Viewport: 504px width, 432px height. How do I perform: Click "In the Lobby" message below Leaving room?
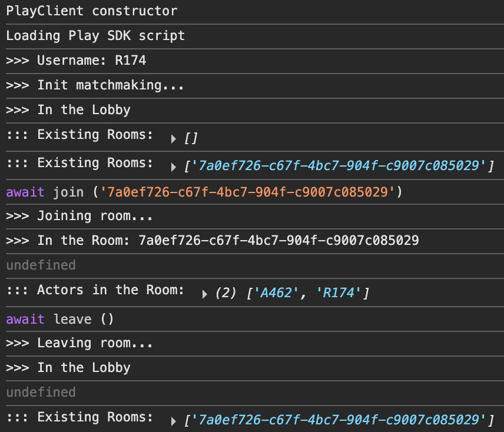[68, 368]
